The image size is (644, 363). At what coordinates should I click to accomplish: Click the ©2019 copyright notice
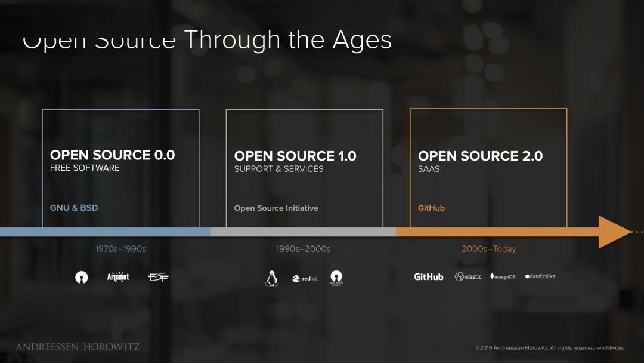click(550, 348)
